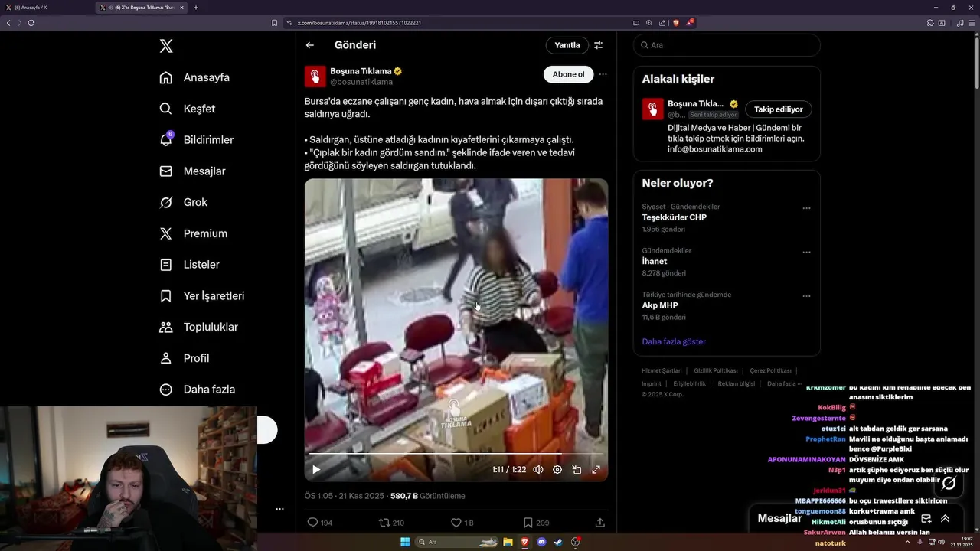Open more options for Teşekkürler CHP trend
Image resolution: width=980 pixels, height=551 pixels.
(806, 208)
